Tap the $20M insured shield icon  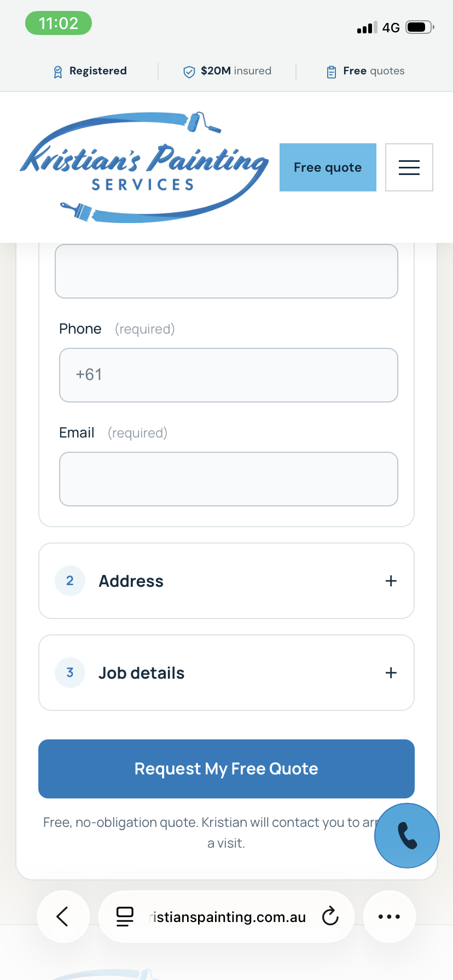point(189,72)
